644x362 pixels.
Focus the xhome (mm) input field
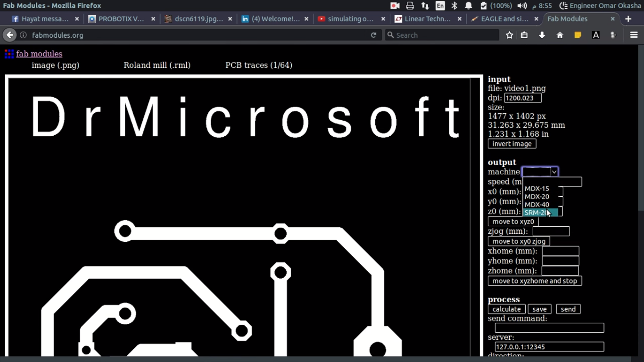[x=561, y=251]
